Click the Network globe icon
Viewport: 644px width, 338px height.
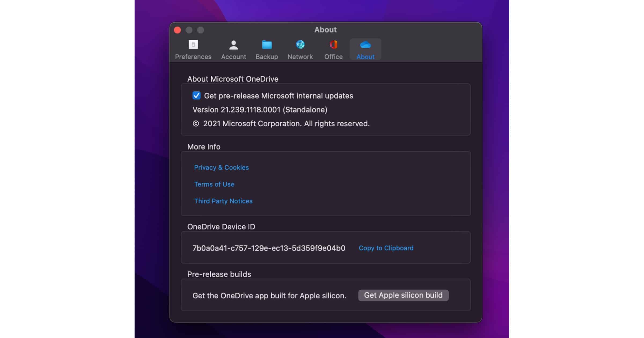click(x=300, y=45)
